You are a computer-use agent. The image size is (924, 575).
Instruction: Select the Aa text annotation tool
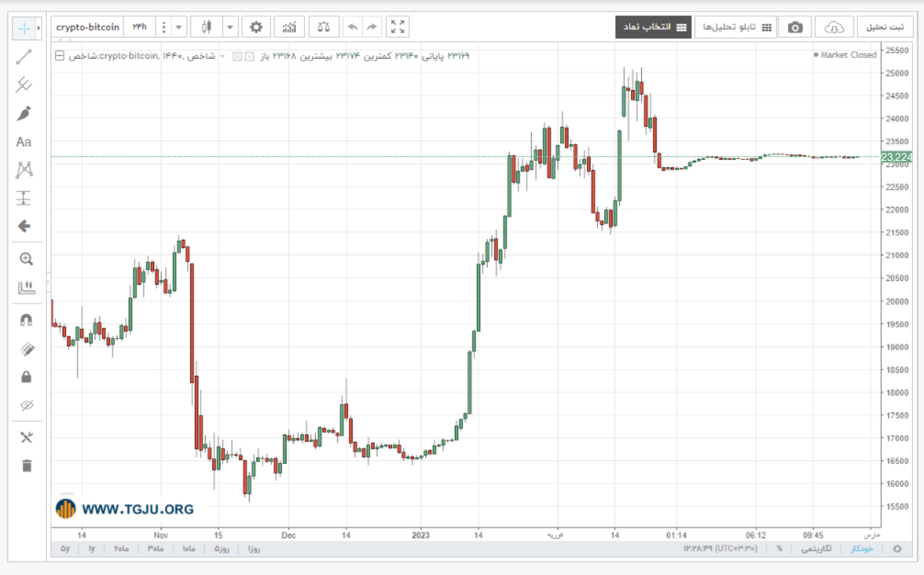click(24, 142)
